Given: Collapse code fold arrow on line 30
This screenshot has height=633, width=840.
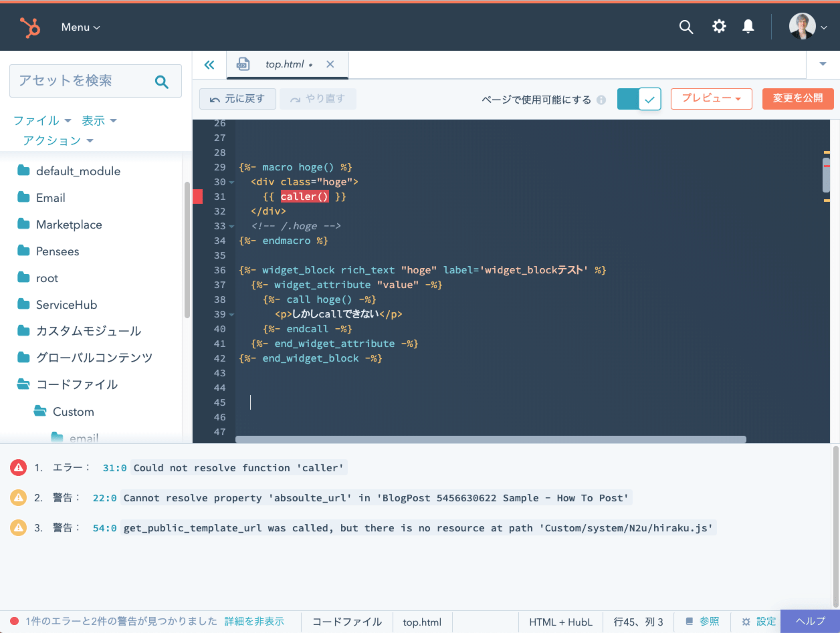Looking at the screenshot, I should [x=231, y=182].
